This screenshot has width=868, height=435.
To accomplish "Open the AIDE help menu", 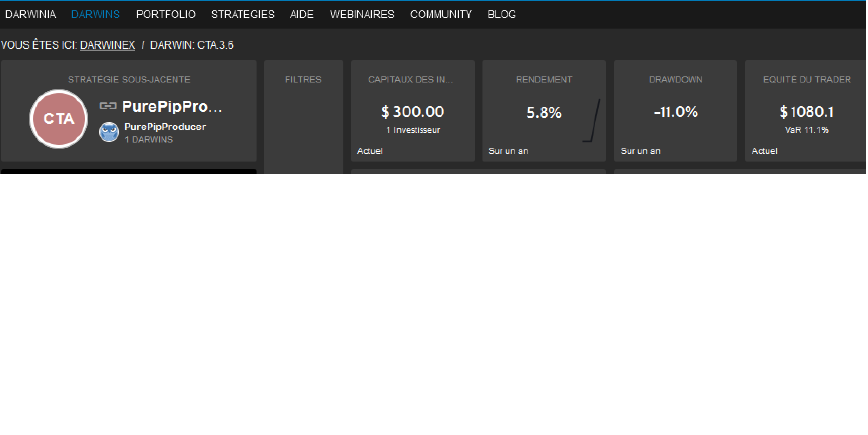I will point(302,14).
